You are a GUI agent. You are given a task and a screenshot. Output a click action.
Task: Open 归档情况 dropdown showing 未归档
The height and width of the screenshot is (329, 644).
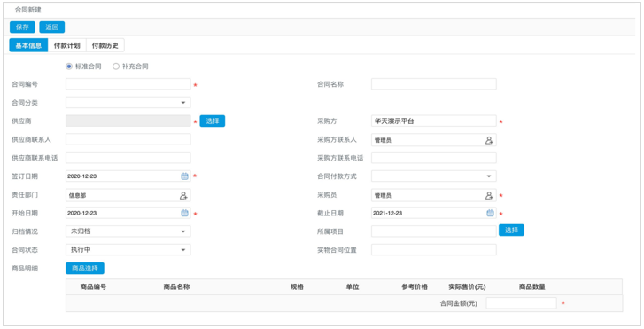128,231
